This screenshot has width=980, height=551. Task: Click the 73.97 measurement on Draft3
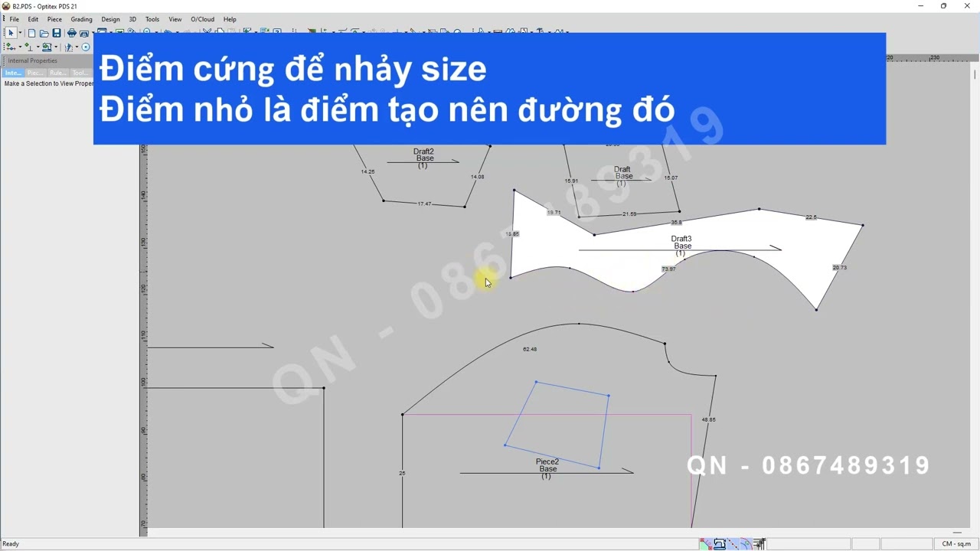point(668,269)
